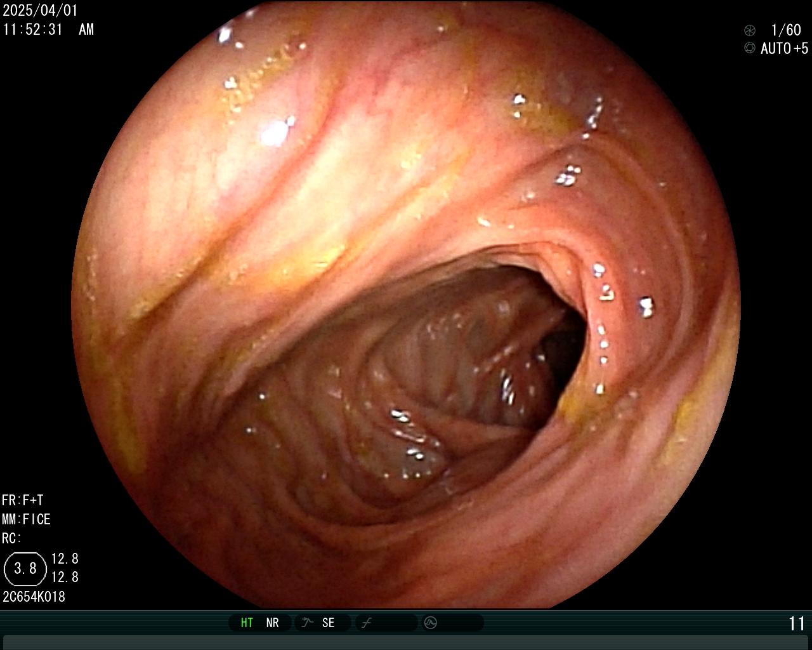This screenshot has width=812, height=650.
Task: Click the time 11:52:31 AM
Action: click(48, 29)
